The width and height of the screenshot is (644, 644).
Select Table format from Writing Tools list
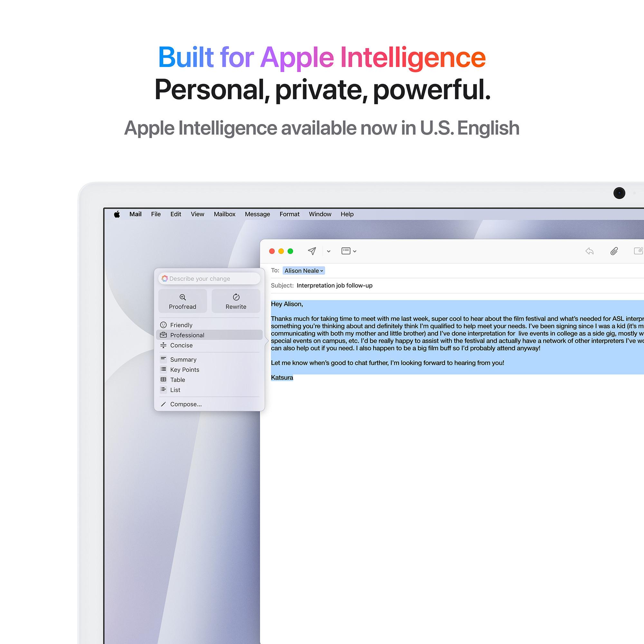click(x=177, y=380)
